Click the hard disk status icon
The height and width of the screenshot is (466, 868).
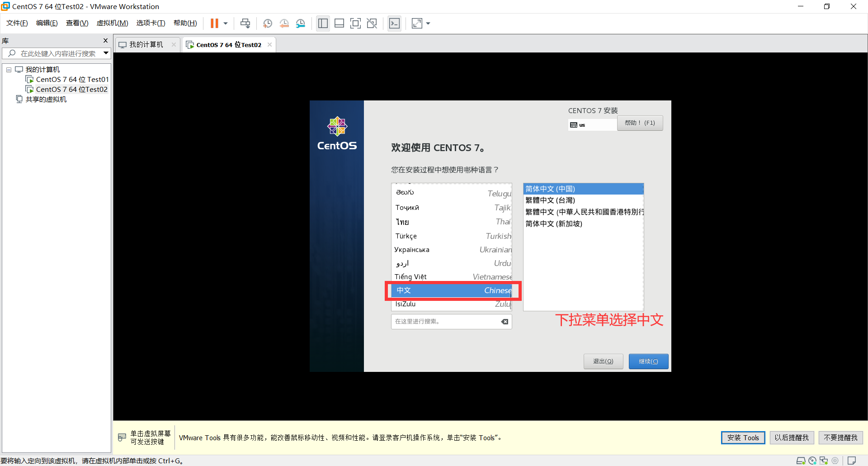(x=801, y=461)
